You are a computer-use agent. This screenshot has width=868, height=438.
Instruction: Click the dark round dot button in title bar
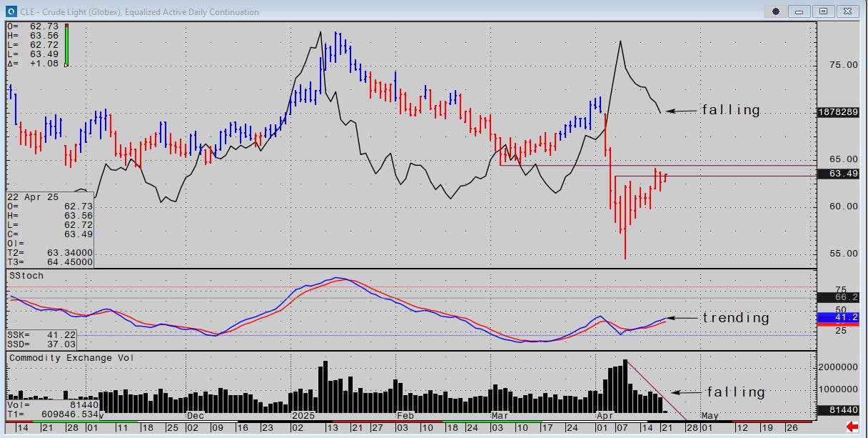pyautogui.click(x=776, y=11)
